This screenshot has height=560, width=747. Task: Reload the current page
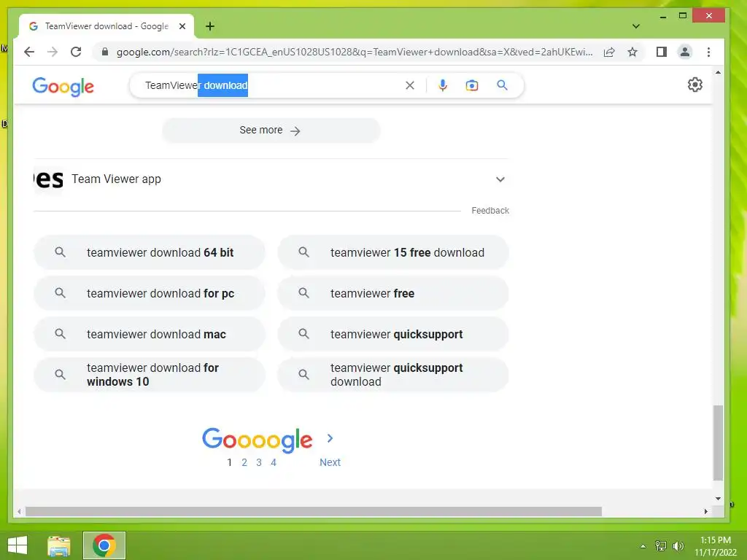point(76,52)
